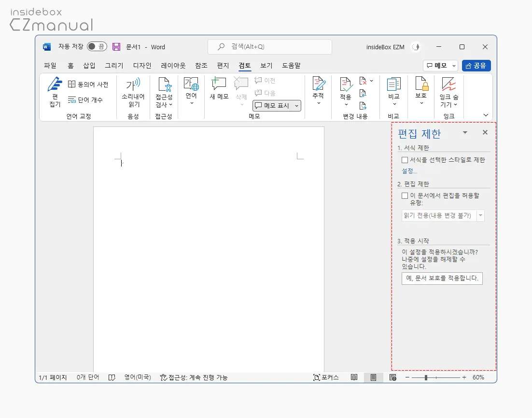Click the Accept (적용) changes icon
This screenshot has width=532, height=418.
[x=346, y=84]
